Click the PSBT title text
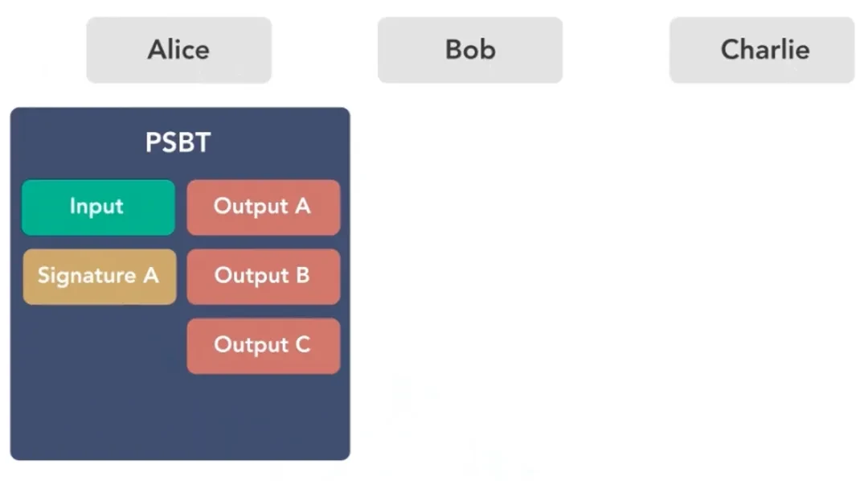The width and height of the screenshot is (868, 481). click(x=178, y=142)
